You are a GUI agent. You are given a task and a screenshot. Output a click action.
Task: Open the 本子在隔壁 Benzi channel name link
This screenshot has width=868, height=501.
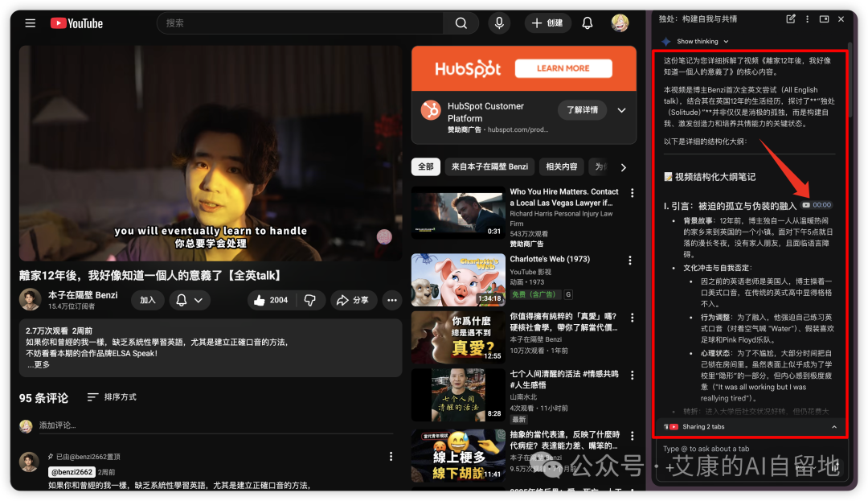83,295
